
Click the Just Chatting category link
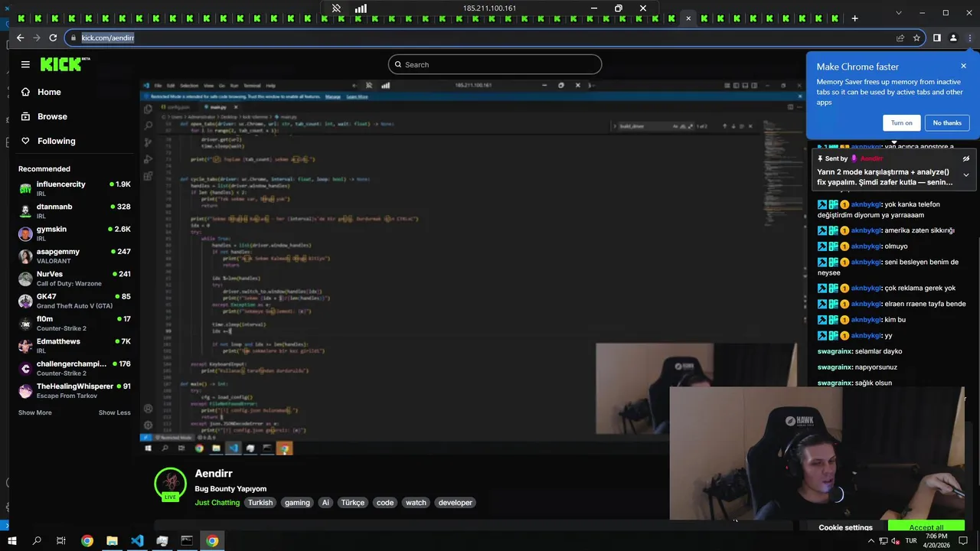pos(217,503)
